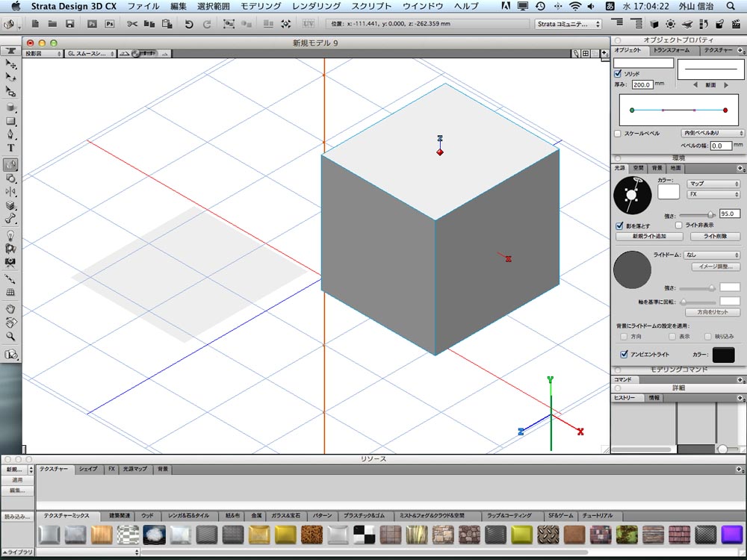Click the 新規ライト追加 button
The height and width of the screenshot is (560, 747).
click(x=649, y=237)
